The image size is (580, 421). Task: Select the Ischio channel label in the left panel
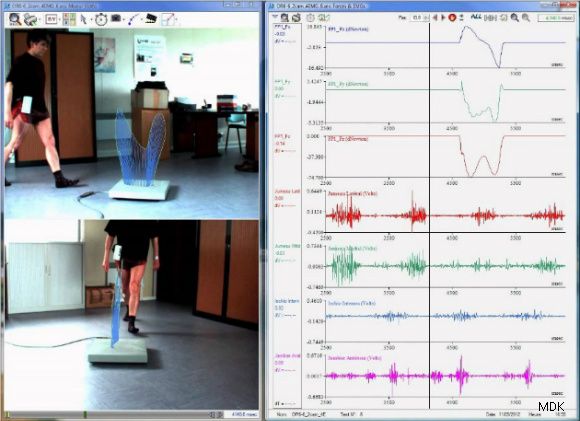point(287,301)
